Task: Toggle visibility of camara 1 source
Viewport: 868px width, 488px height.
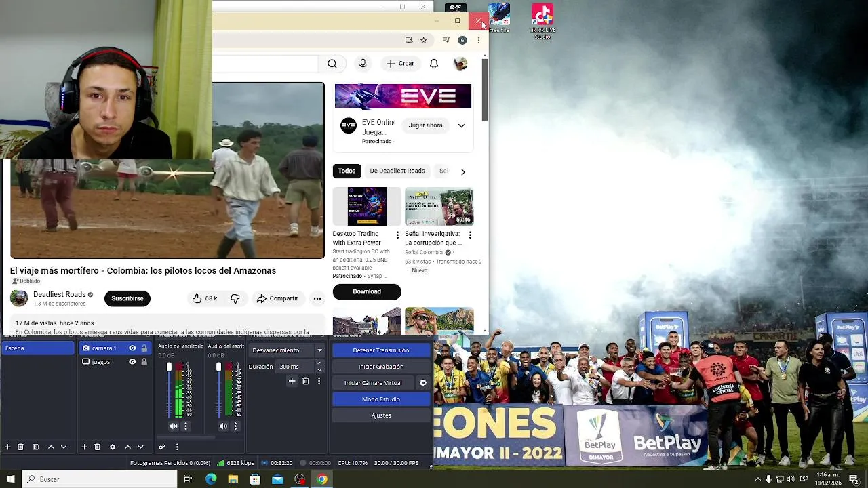Action: (x=132, y=348)
